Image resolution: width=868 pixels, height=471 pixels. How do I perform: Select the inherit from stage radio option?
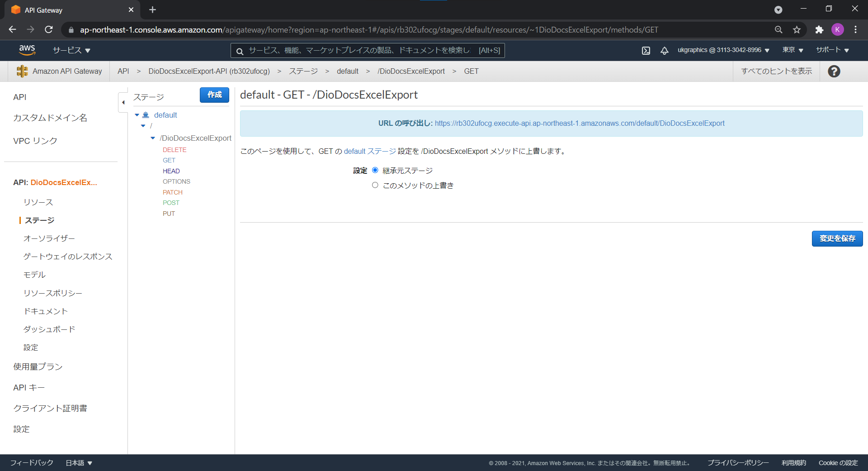click(x=375, y=170)
